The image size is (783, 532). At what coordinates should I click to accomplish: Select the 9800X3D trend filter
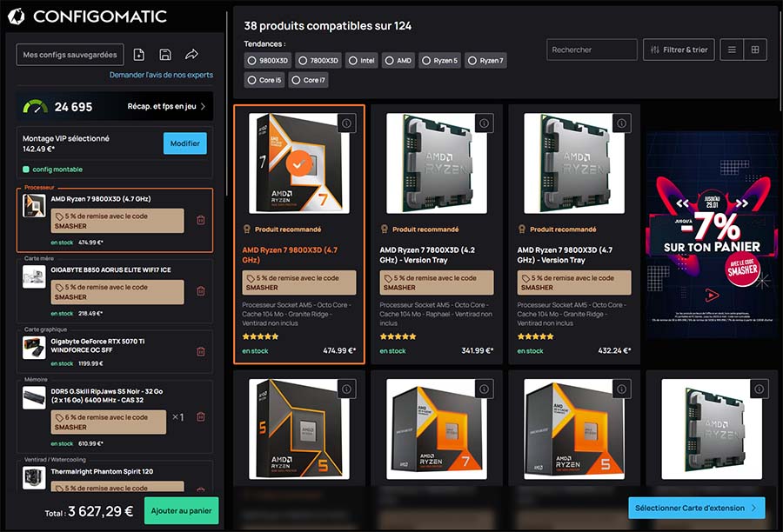pyautogui.click(x=268, y=61)
